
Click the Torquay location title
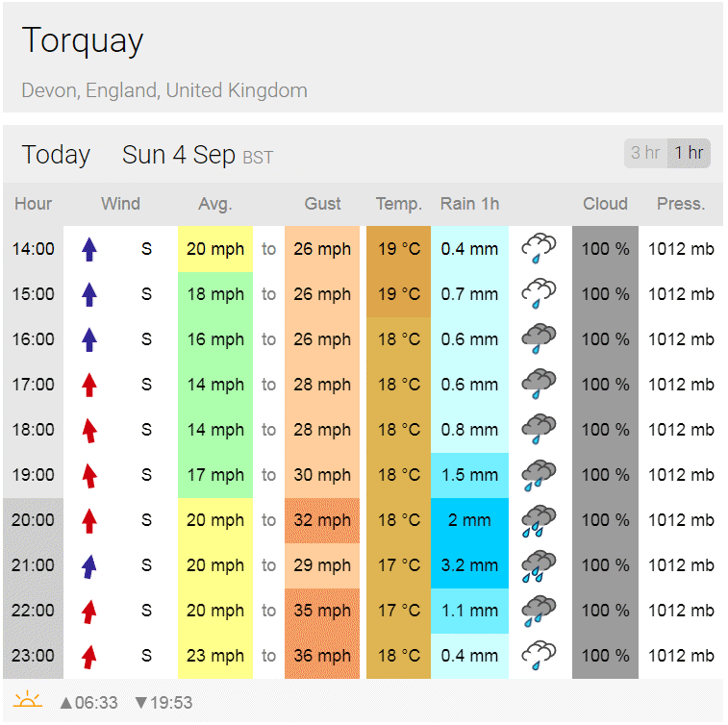(83, 40)
